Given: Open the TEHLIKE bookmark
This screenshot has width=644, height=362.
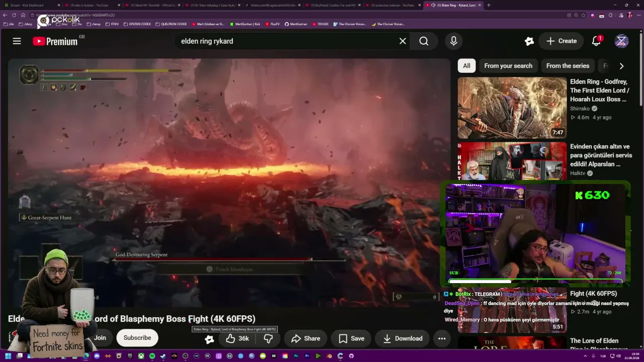Looking at the screenshot, I should point(320,24).
